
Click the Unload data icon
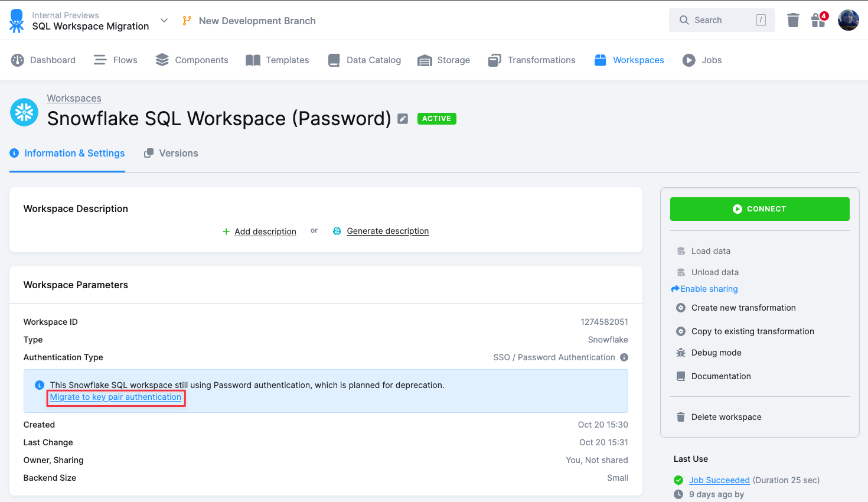[681, 272]
